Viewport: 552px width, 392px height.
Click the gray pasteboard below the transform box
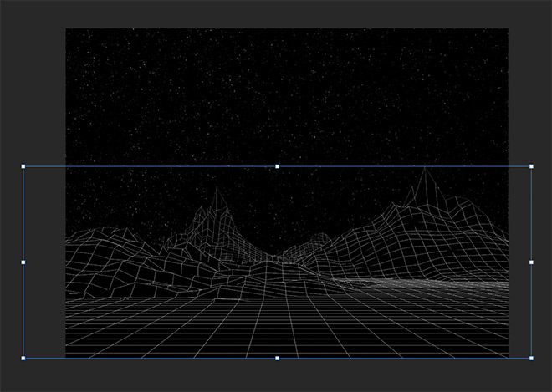[x=284, y=376]
